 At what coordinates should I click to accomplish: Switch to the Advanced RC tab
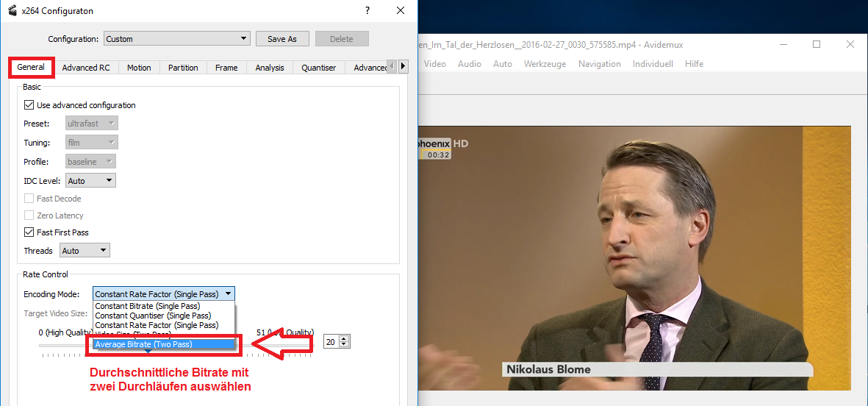pyautogui.click(x=86, y=68)
